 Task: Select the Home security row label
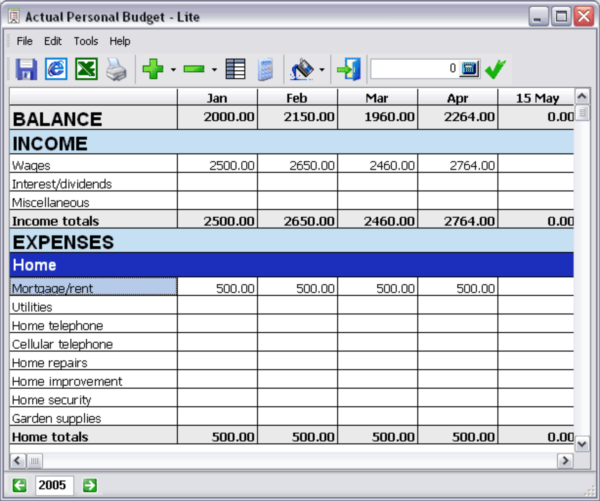click(93, 398)
